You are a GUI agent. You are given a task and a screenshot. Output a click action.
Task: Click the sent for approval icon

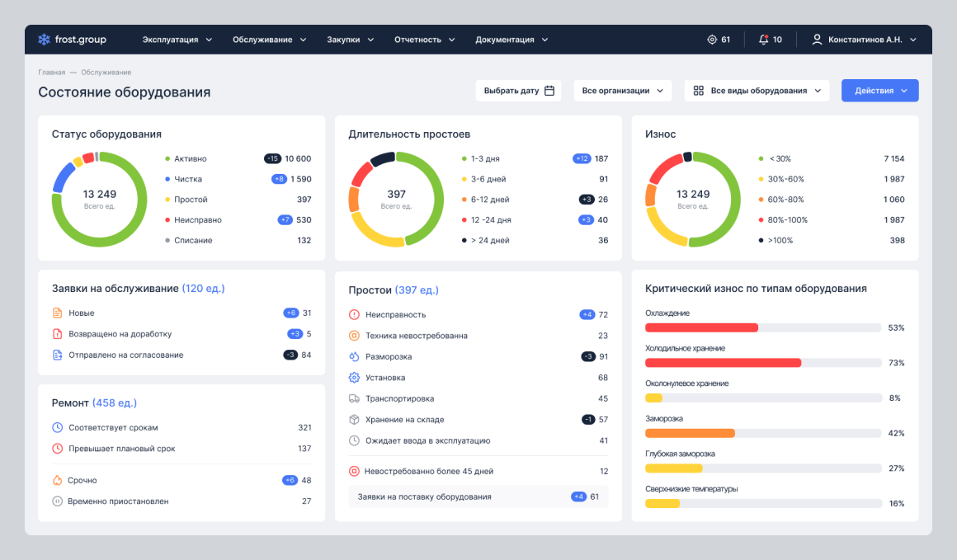(58, 355)
